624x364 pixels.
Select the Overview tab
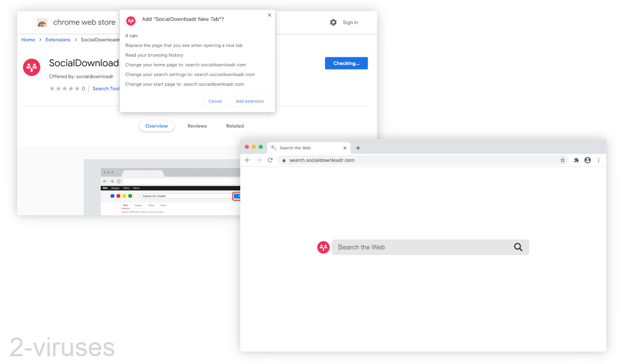pyautogui.click(x=157, y=126)
